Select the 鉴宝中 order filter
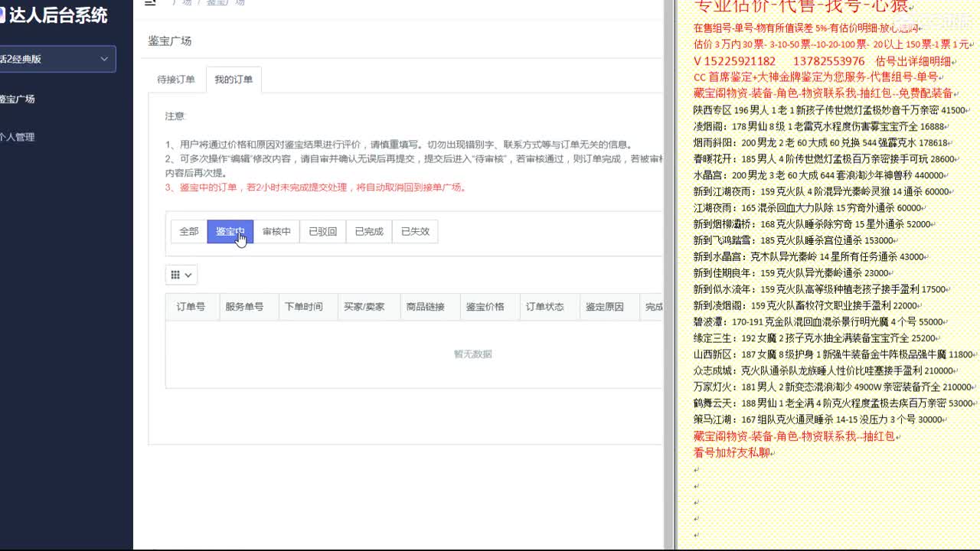The height and width of the screenshot is (551, 980). [x=230, y=231]
